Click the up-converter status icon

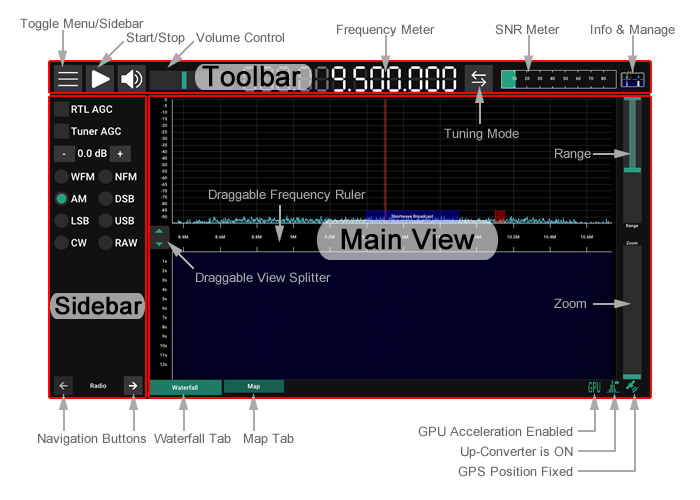click(x=613, y=387)
